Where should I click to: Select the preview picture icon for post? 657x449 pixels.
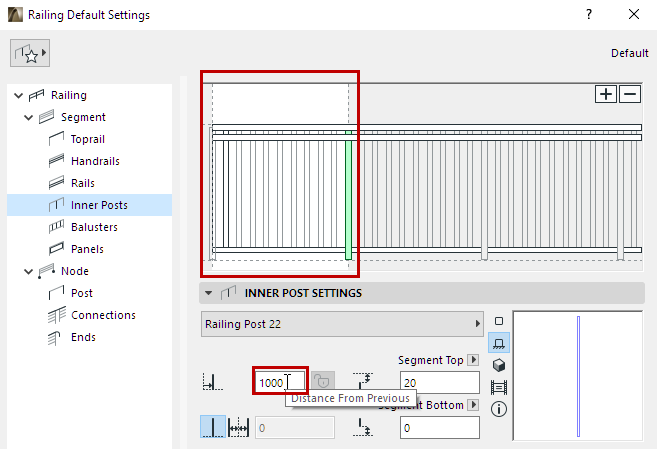click(x=499, y=387)
